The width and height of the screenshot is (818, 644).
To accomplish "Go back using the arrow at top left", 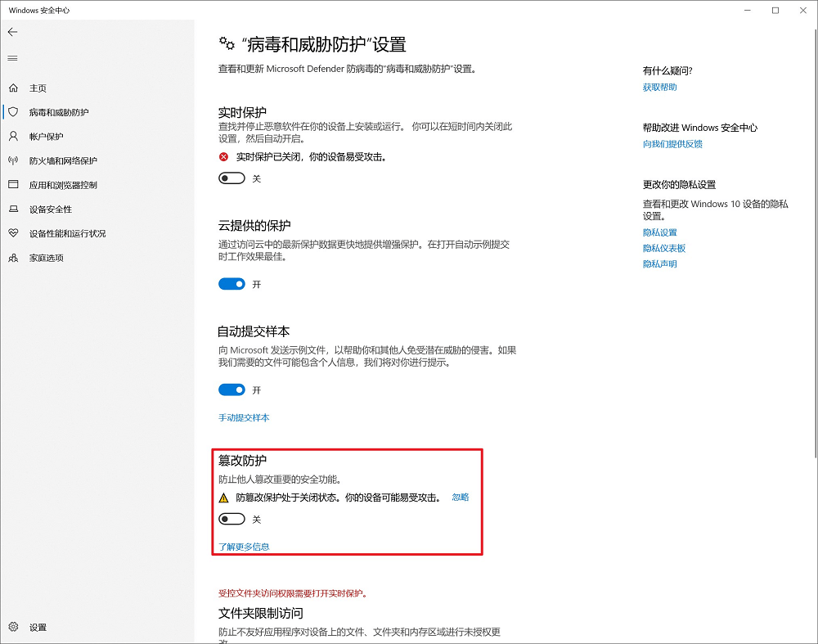I will click(x=12, y=32).
